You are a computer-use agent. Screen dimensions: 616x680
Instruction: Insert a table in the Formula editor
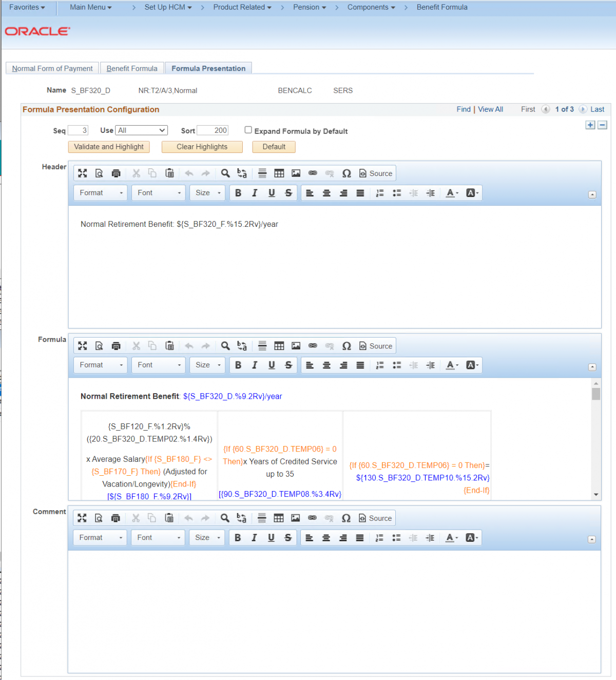[x=279, y=345]
